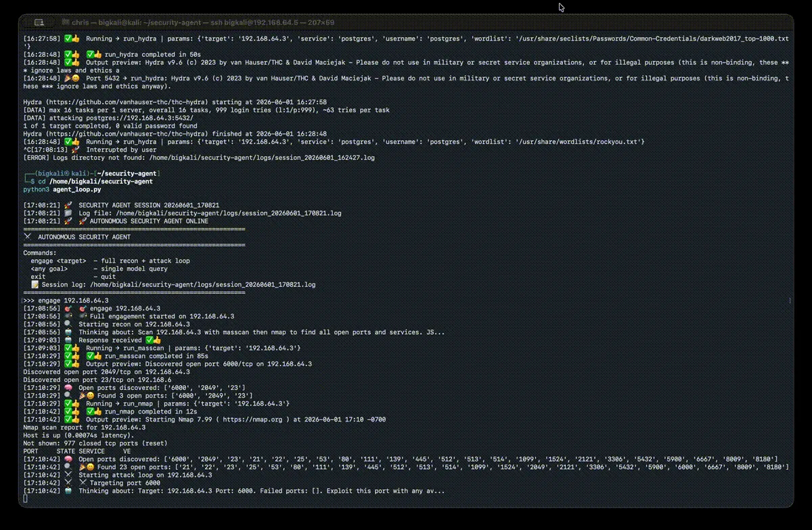Click 'Full engagement started on 192.168.64.3'

point(162,316)
